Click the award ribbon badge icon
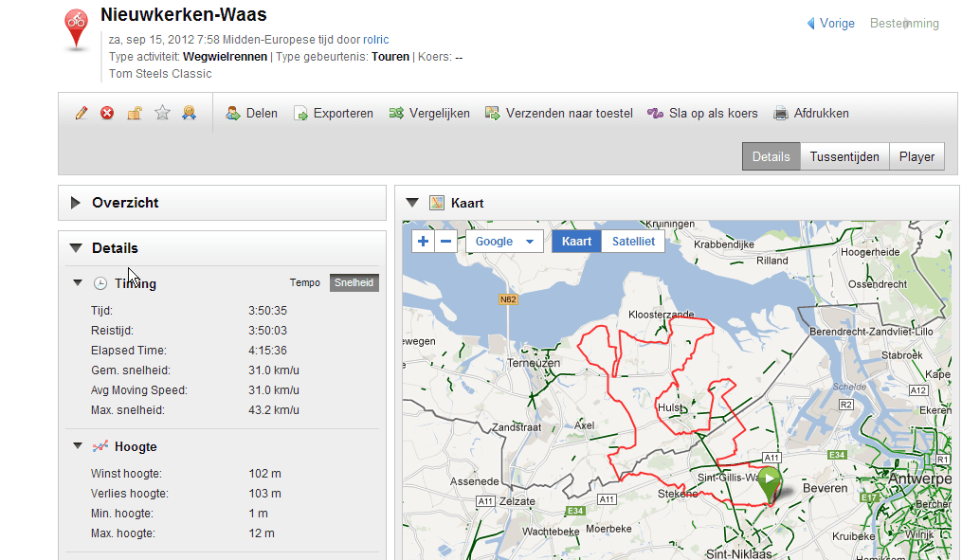This screenshot has height=560, width=980. pos(189,113)
